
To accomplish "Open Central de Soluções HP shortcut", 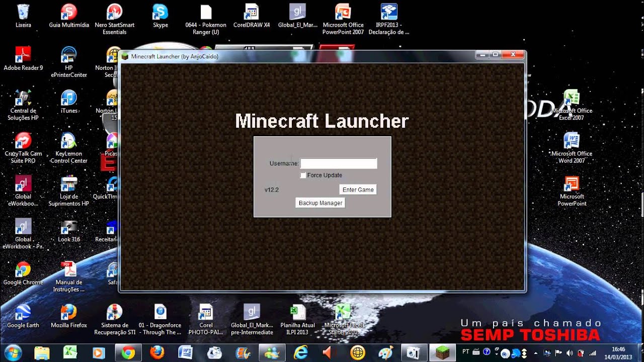I will (x=23, y=105).
